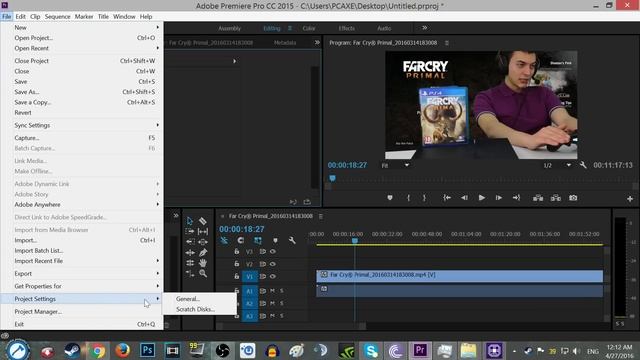The image size is (640, 360).
Task: Open the timeline sequence panel menu
Action: (x=320, y=216)
